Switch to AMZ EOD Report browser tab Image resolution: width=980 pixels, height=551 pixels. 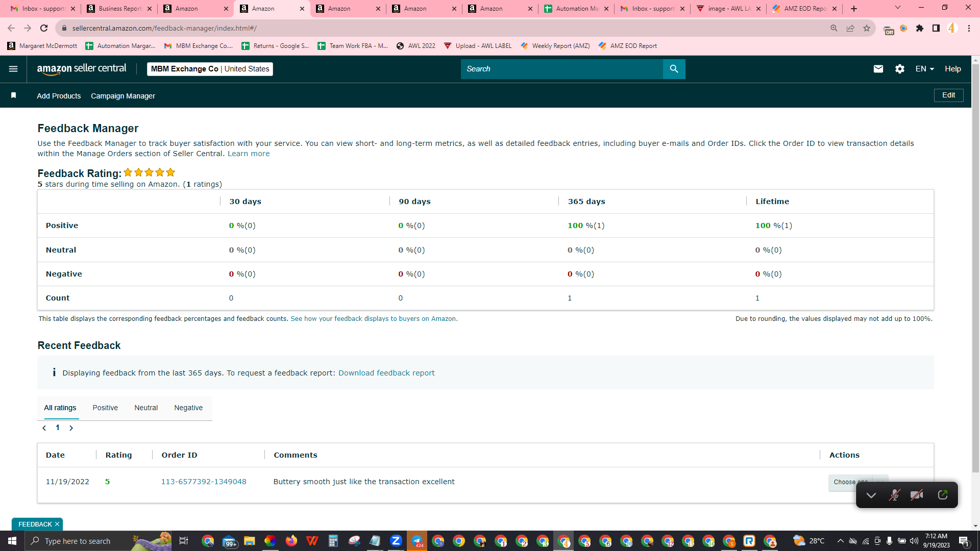(x=804, y=9)
